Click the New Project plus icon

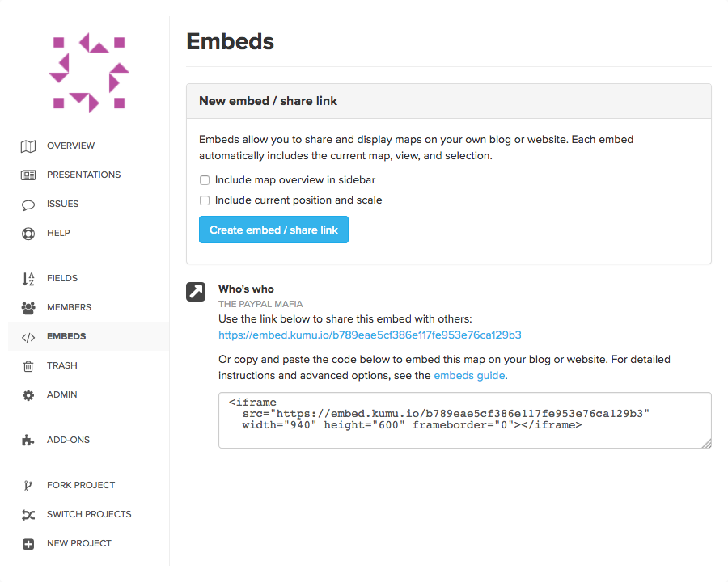(x=28, y=543)
